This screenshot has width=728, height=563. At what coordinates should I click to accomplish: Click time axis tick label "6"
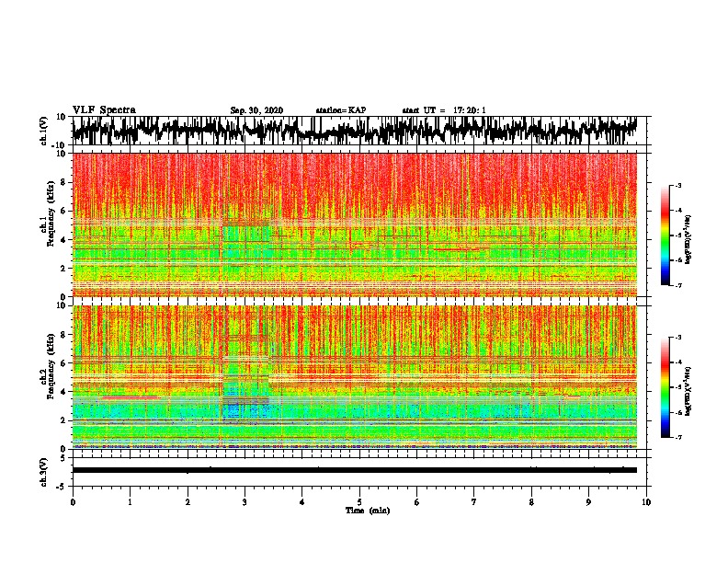tap(417, 502)
